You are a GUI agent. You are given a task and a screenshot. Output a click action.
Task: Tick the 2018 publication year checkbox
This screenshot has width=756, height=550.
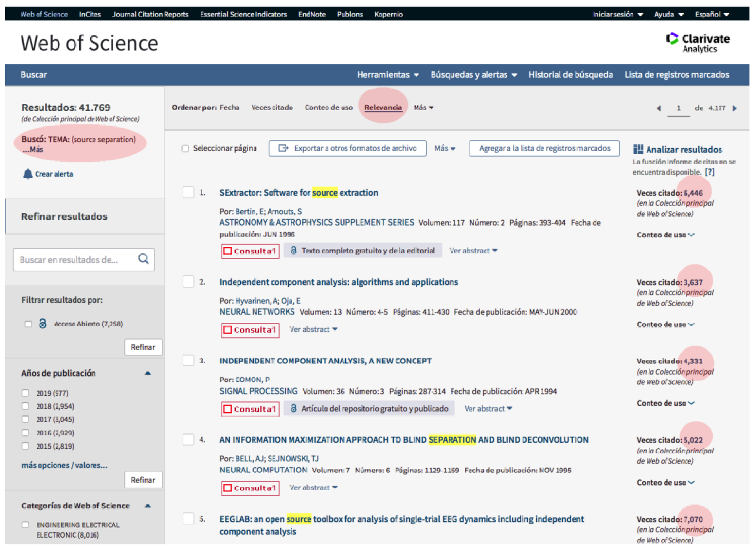coord(26,406)
